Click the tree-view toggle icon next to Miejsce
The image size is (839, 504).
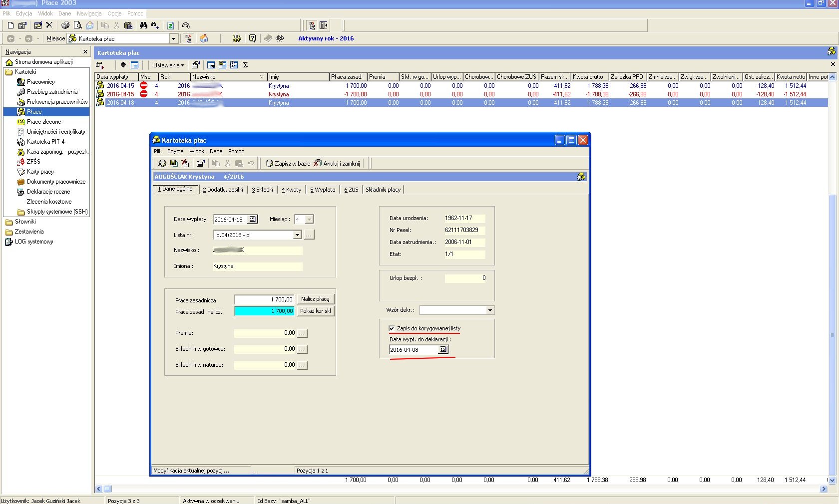pyautogui.click(x=188, y=38)
